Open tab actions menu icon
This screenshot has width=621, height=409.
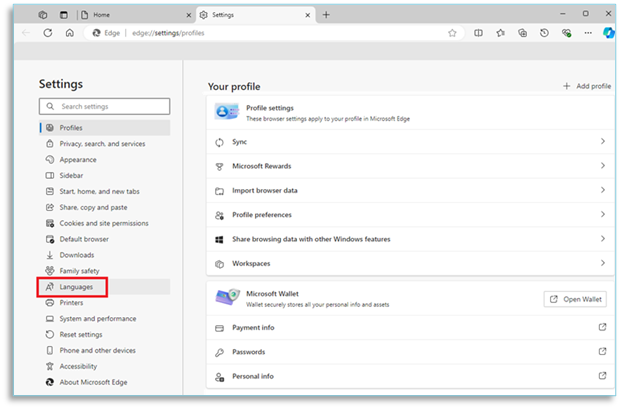click(63, 15)
